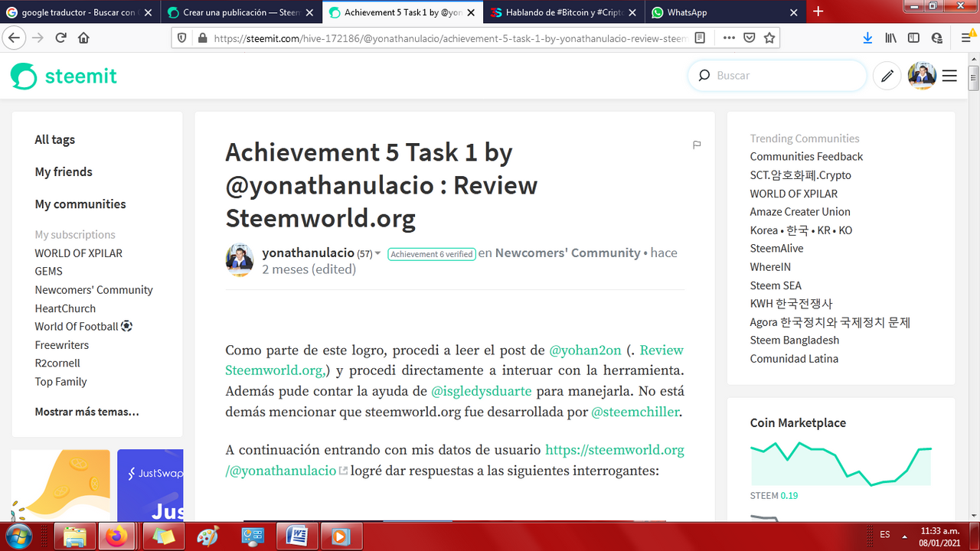The height and width of the screenshot is (551, 980).
Task: Open Comunidad Latina trending community
Action: (794, 358)
